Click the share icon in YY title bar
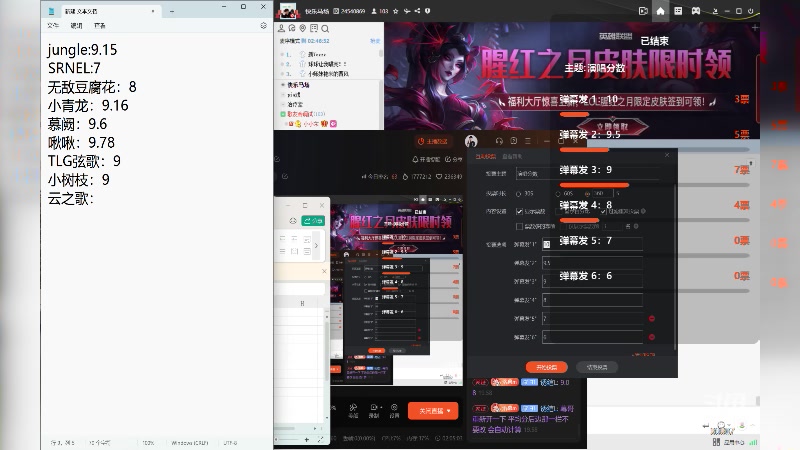 [x=417, y=11]
